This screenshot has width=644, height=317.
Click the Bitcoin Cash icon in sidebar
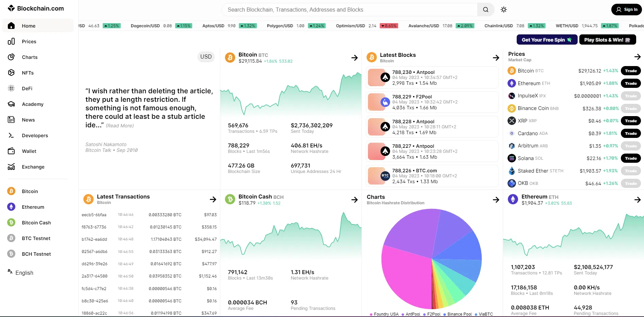click(x=11, y=223)
